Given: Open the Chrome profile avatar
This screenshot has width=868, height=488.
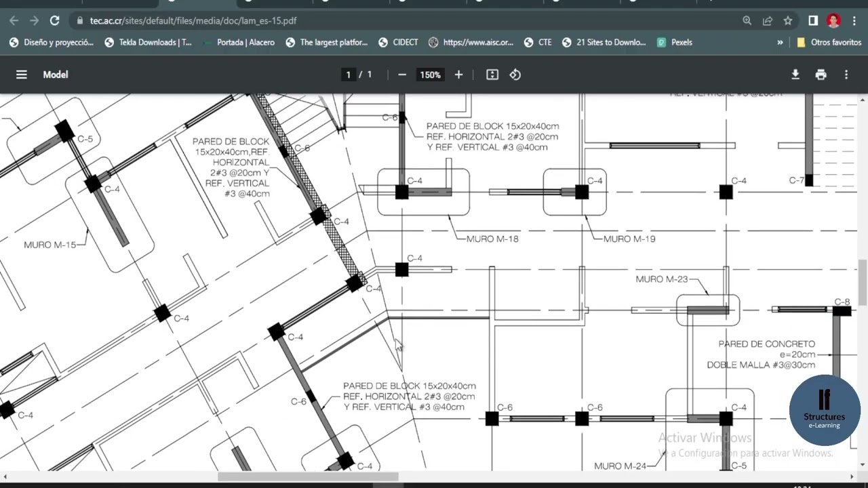Looking at the screenshot, I should click(x=833, y=21).
